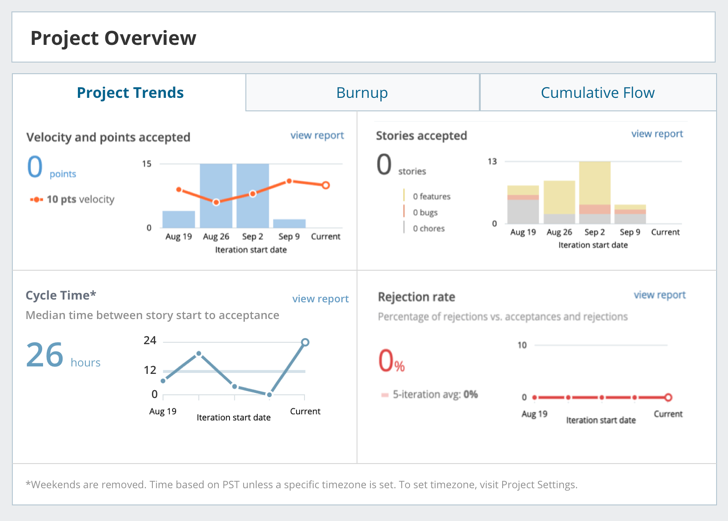The image size is (728, 521).
Task: Click the tall Aug 26 velocity bar
Action: point(216,195)
